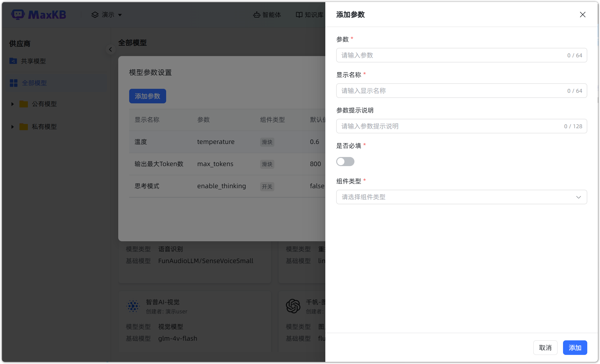The image size is (600, 364).
Task: Open the 知识库 section from top navigation
Action: [x=309, y=15]
